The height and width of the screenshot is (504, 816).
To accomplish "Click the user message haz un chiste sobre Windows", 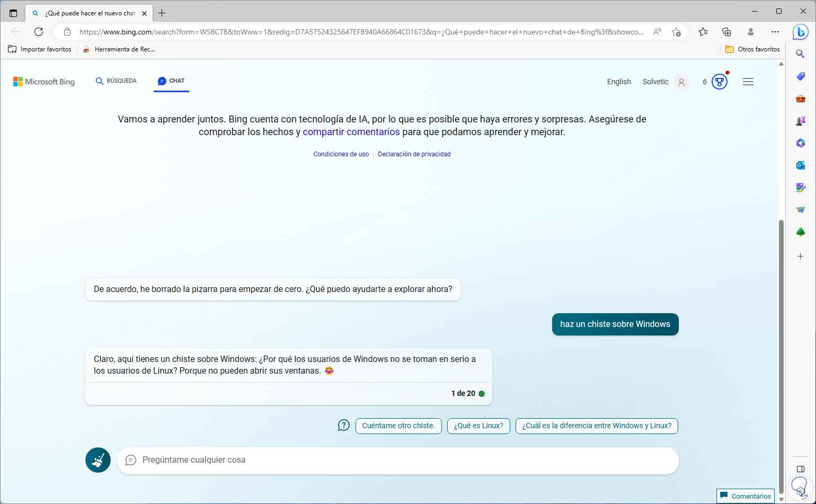I will click(x=615, y=324).
